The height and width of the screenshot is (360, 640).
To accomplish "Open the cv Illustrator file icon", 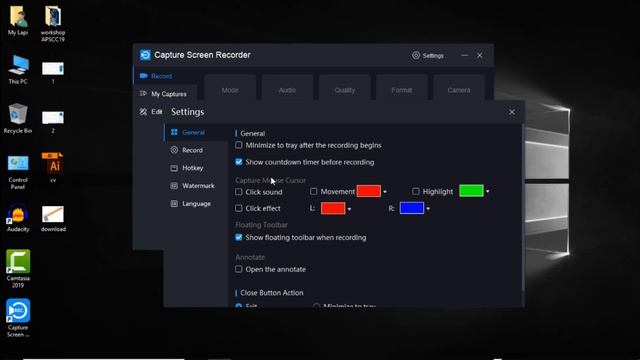I will tap(53, 163).
